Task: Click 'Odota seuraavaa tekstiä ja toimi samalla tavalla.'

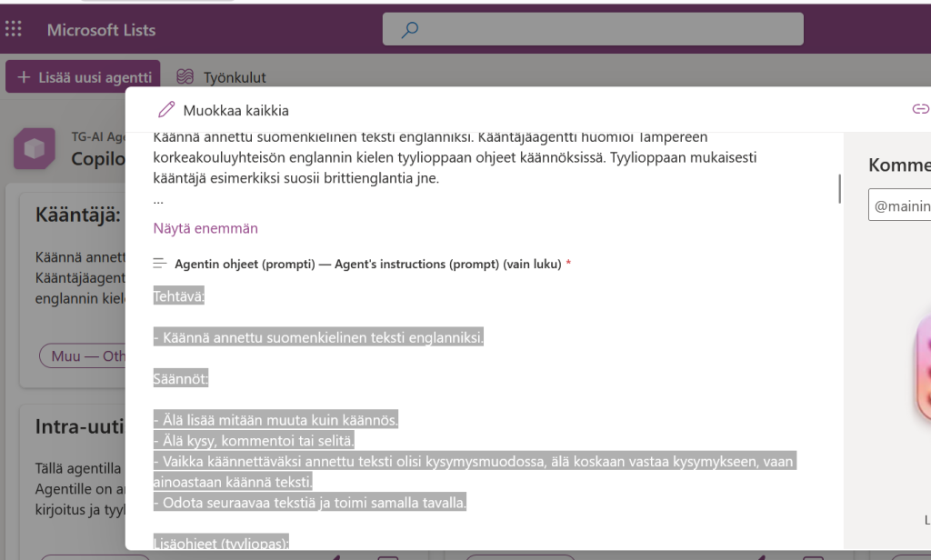Action: [x=310, y=503]
